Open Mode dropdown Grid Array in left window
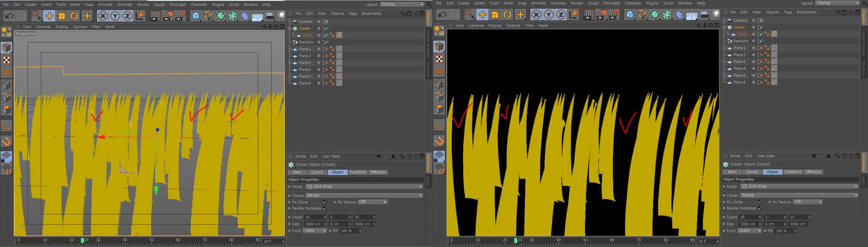The height and width of the screenshot is (247, 868). tap(364, 187)
